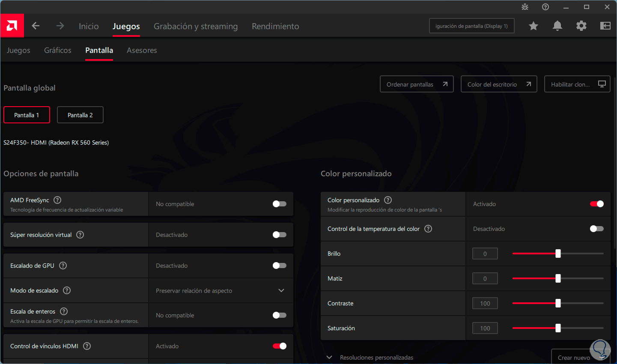
Task: Go back with the left arrow
Action: (x=36, y=26)
